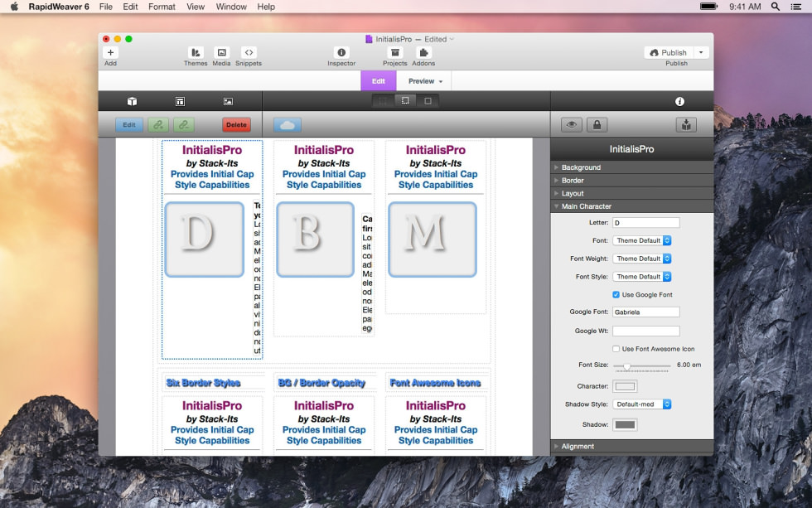812x508 pixels.
Task: Click the Google Wt input field
Action: (x=645, y=331)
